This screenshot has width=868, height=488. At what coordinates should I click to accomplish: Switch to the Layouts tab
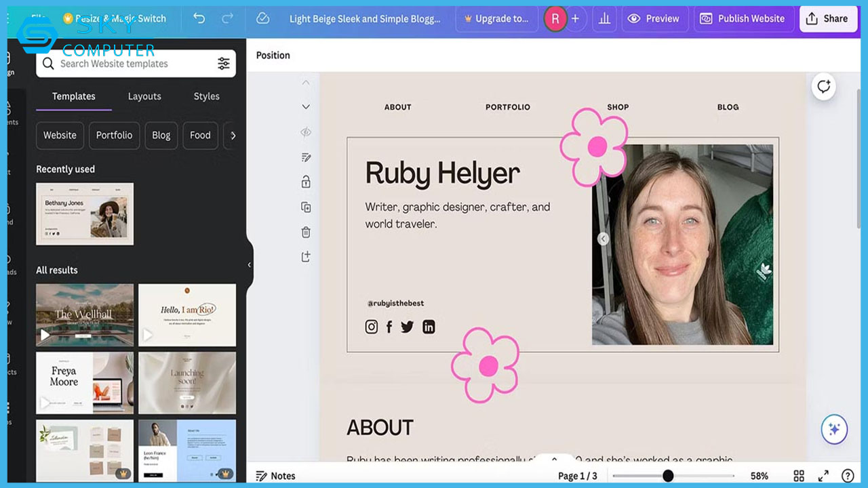[144, 96]
